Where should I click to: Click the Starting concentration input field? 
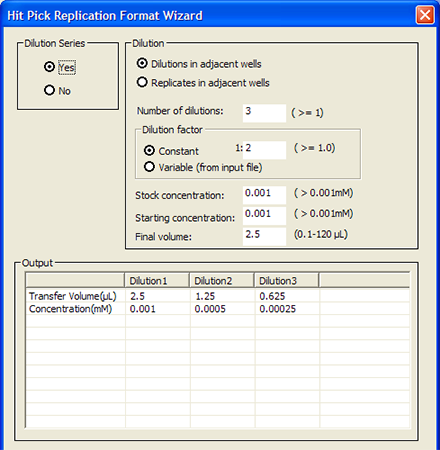[x=264, y=216]
